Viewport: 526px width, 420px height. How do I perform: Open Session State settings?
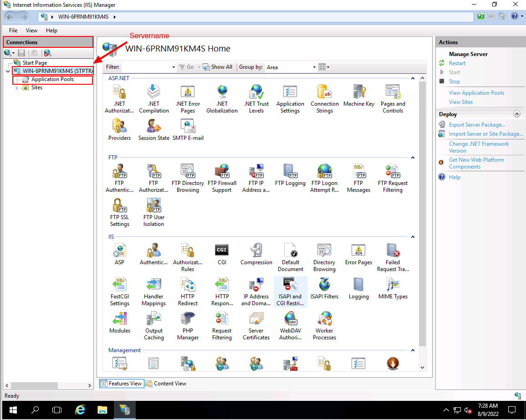tap(153, 130)
